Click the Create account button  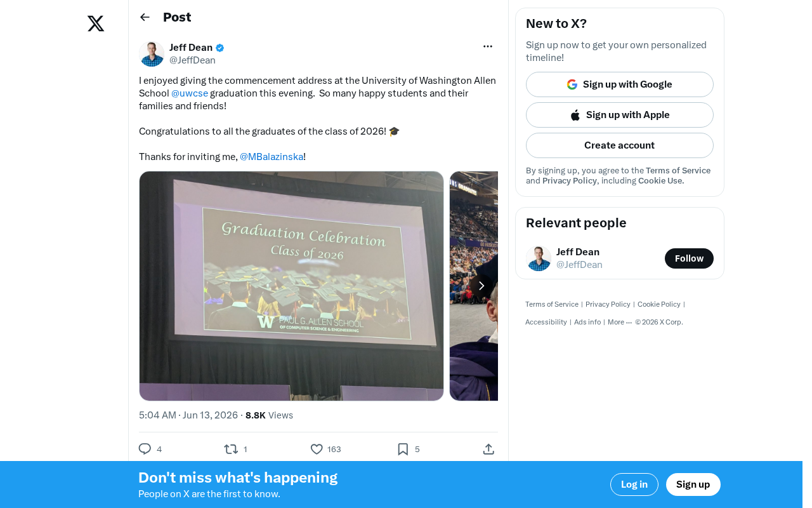(x=620, y=145)
